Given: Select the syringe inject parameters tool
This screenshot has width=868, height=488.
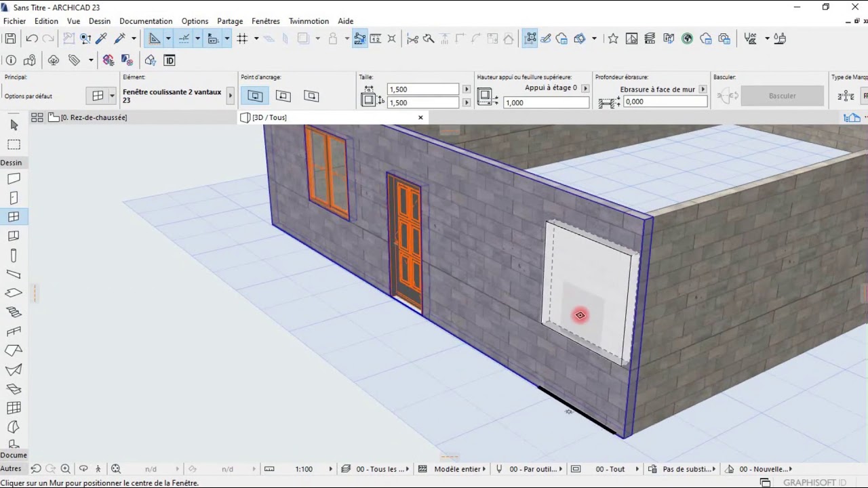Looking at the screenshot, I should pos(120,39).
